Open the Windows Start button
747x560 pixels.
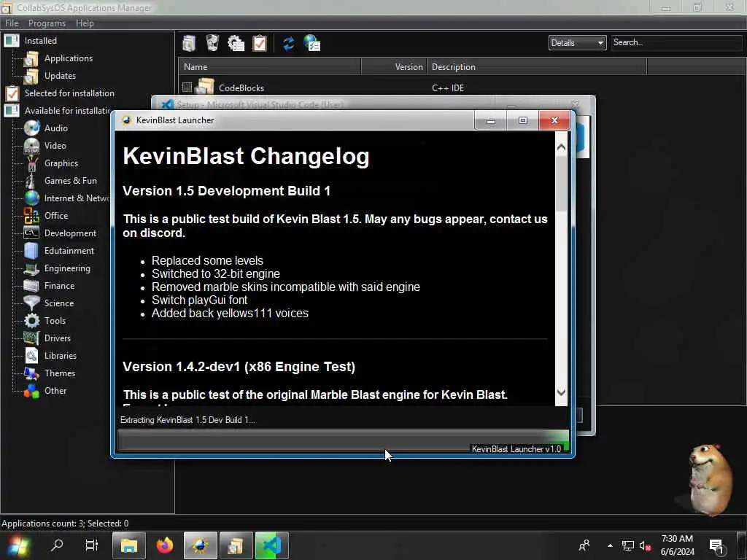(18, 545)
